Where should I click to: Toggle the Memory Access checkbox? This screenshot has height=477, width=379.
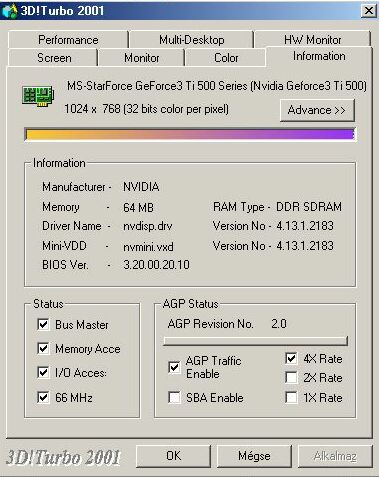coord(43,349)
